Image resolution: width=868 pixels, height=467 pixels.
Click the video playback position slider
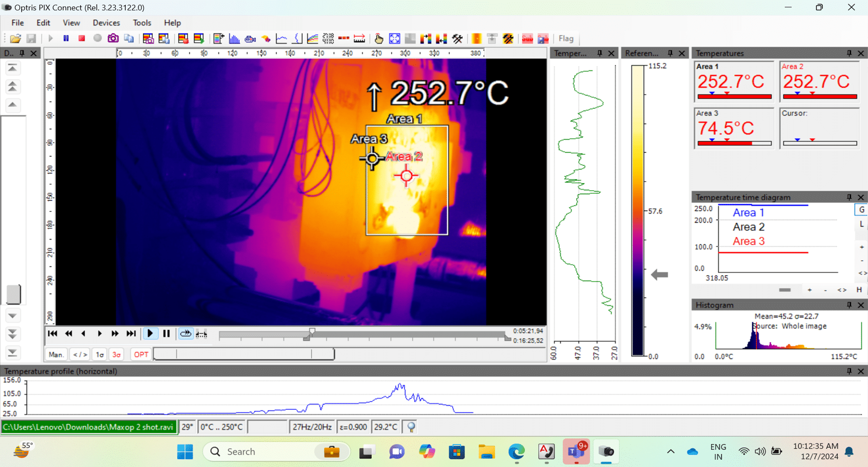tap(363, 335)
